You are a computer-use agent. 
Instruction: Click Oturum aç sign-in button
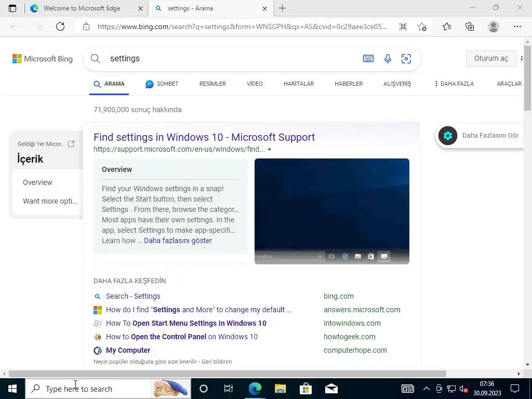click(491, 58)
